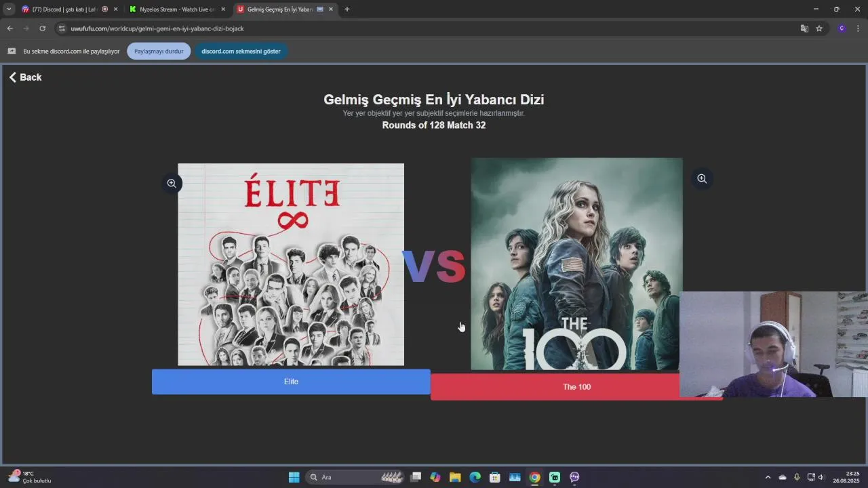Screen dimensions: 868x488
Task: Click the Chrome taskbar icon
Action: [x=535, y=477]
